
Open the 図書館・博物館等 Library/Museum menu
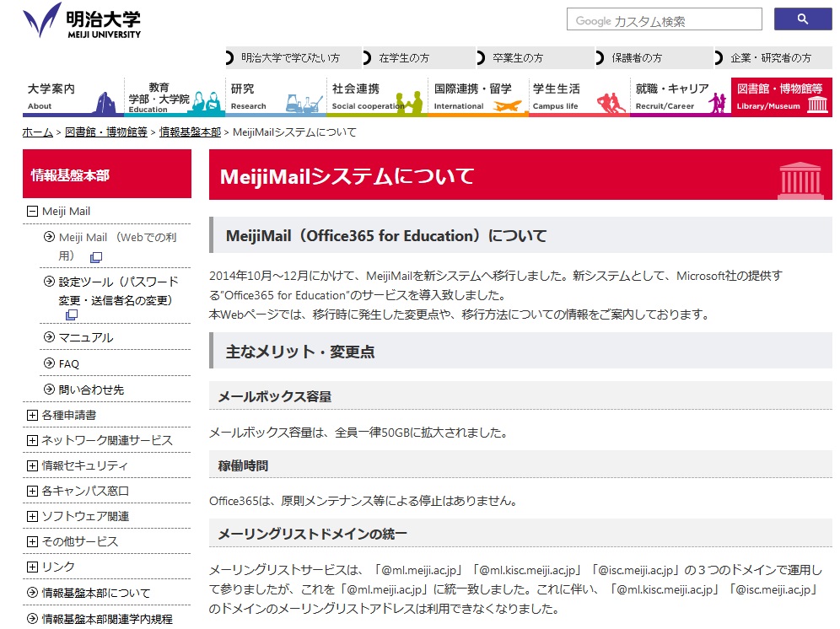(x=782, y=97)
